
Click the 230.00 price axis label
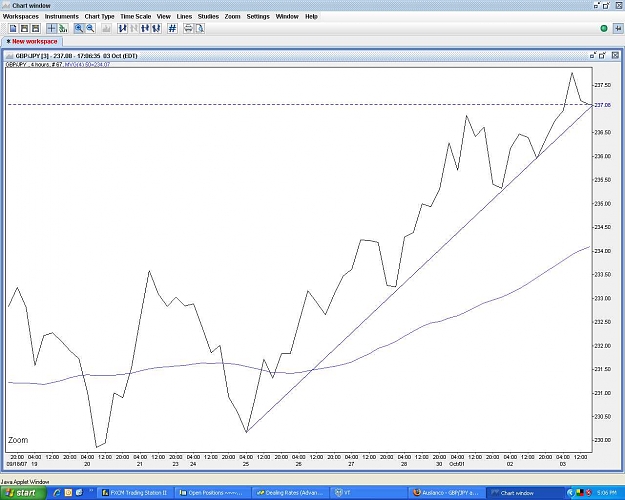[603, 440]
